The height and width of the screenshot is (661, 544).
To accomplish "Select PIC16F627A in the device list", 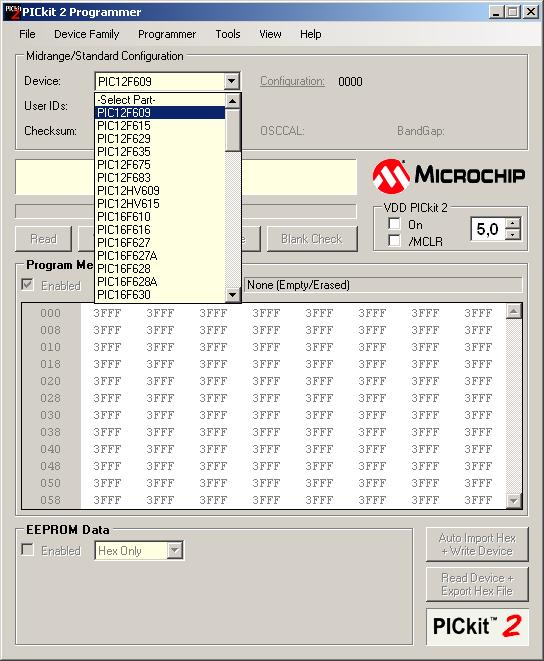I will pyautogui.click(x=160, y=255).
